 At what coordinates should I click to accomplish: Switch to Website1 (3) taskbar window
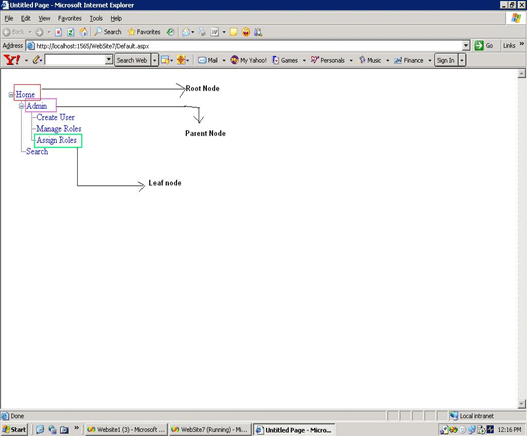(126, 430)
